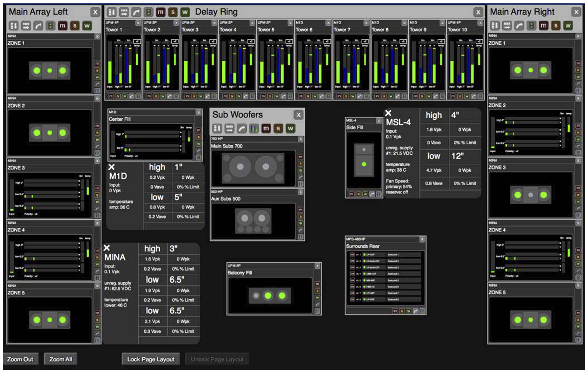Click curved arrow icon under Tower 1 meters
The image size is (588, 375).
click(131, 96)
